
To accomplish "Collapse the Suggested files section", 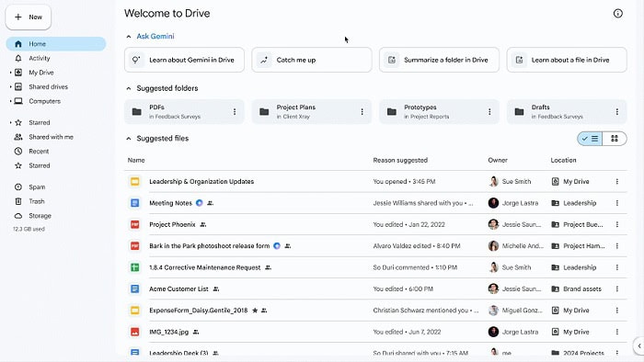I will click(x=129, y=139).
